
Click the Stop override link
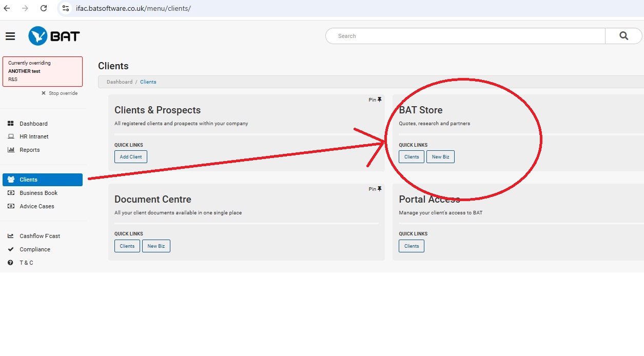[x=63, y=93]
